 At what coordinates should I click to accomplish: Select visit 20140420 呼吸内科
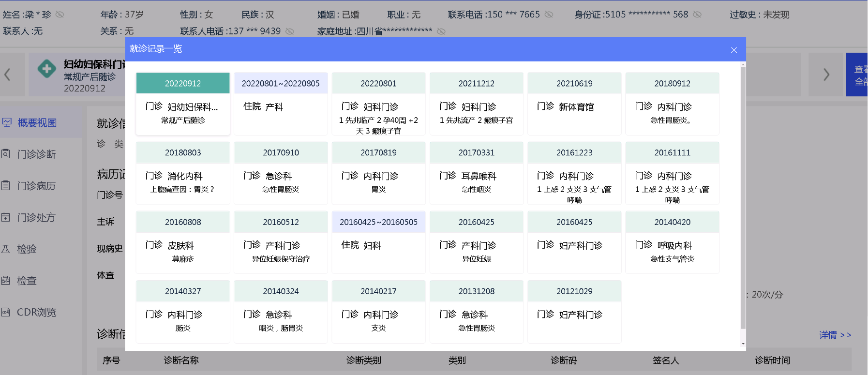[x=673, y=242]
